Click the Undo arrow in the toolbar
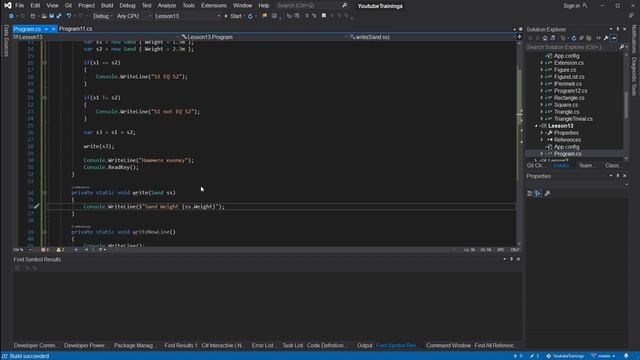 (69, 16)
